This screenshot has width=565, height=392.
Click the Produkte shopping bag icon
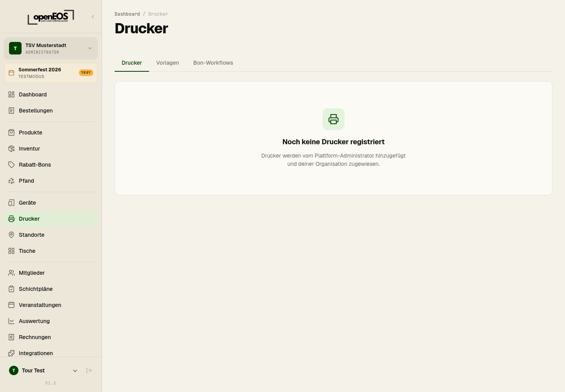(11, 132)
